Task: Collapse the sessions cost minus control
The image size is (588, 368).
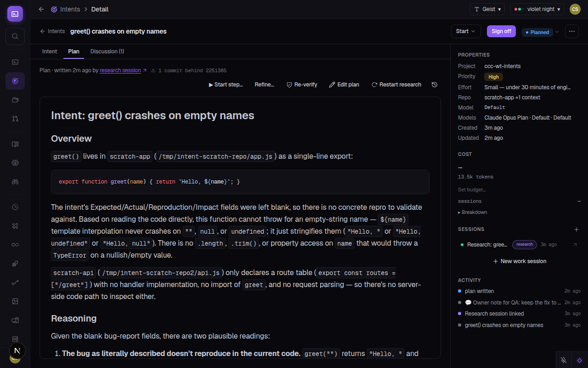Action: [x=579, y=201]
